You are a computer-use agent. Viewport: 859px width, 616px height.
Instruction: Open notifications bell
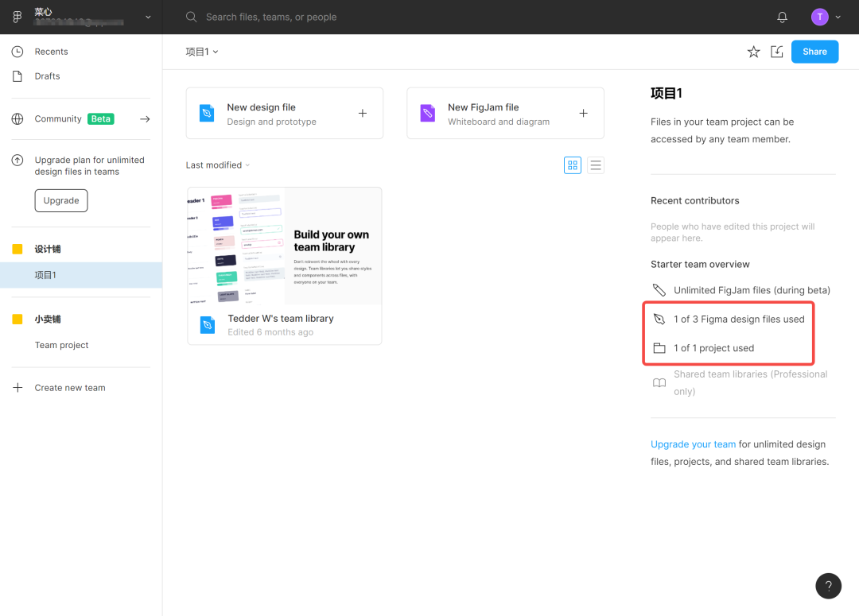(x=783, y=17)
